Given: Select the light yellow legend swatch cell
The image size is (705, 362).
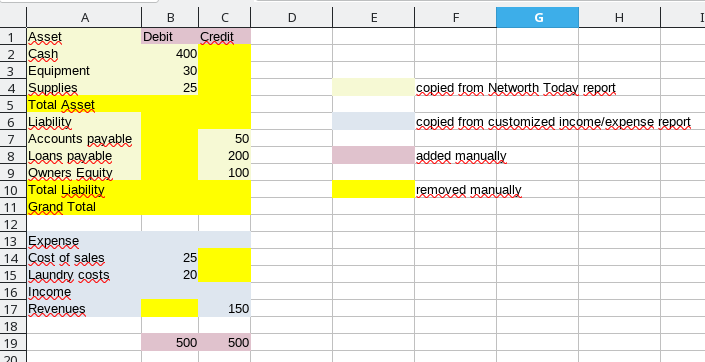Looking at the screenshot, I should pyautogui.click(x=373, y=87).
